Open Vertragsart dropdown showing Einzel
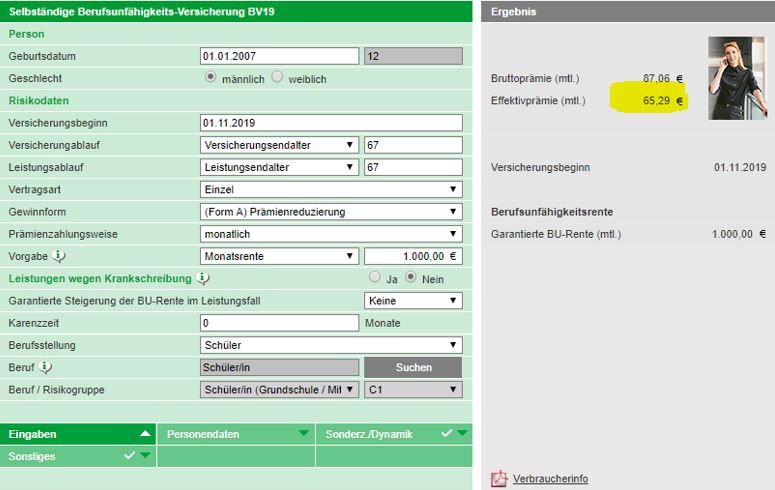The image size is (775, 490). click(331, 189)
